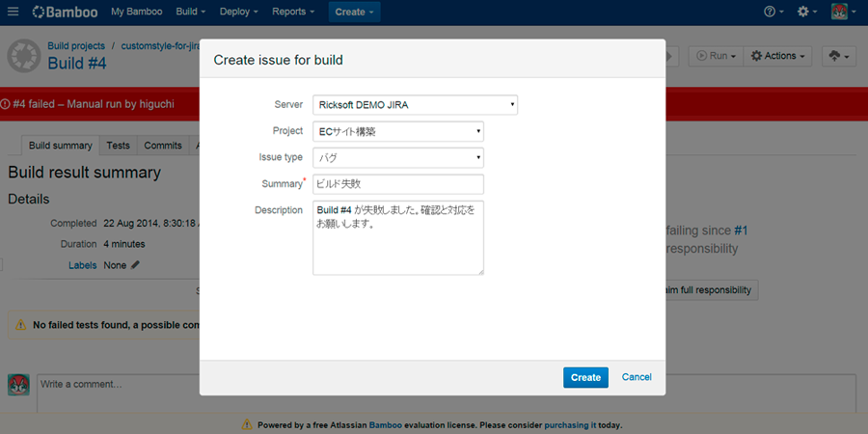
Task: Cancel the Create issue dialog
Action: point(637,377)
